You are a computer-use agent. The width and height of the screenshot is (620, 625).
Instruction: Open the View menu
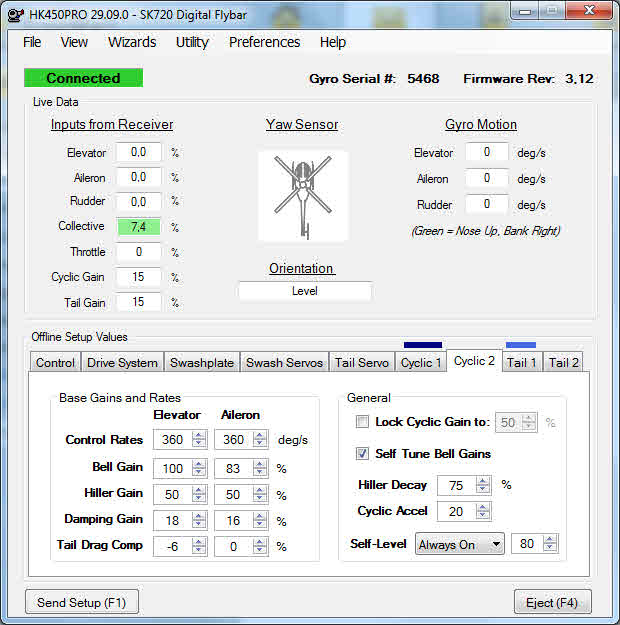click(x=74, y=42)
